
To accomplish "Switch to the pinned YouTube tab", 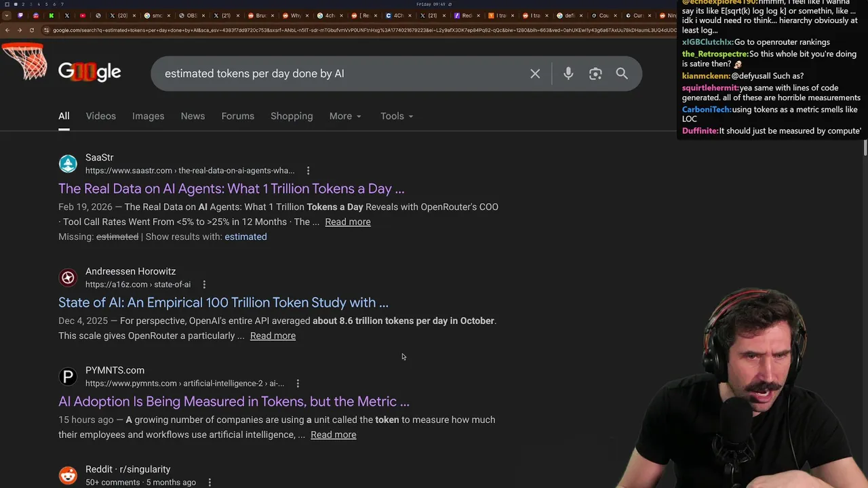I will tap(83, 16).
